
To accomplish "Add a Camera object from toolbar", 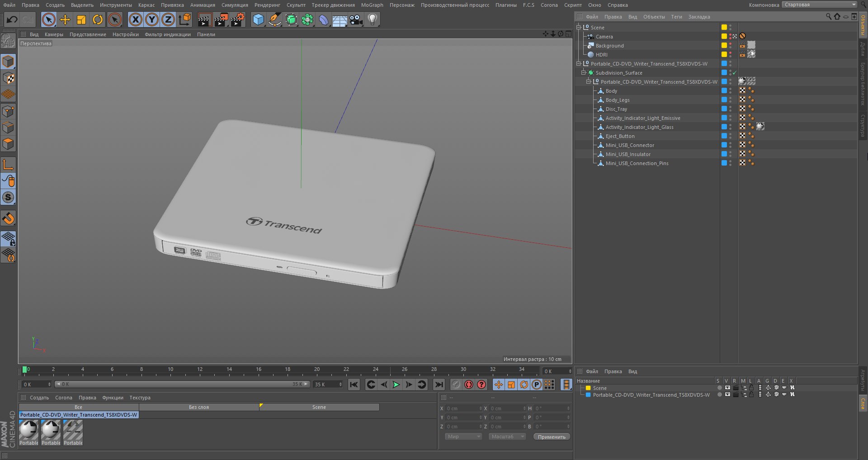I will [356, 19].
